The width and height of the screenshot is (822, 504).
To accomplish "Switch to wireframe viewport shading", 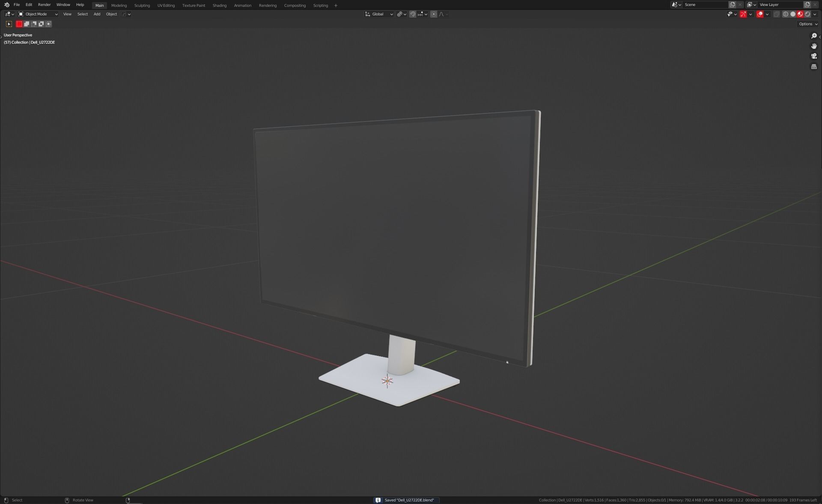I will pos(786,14).
